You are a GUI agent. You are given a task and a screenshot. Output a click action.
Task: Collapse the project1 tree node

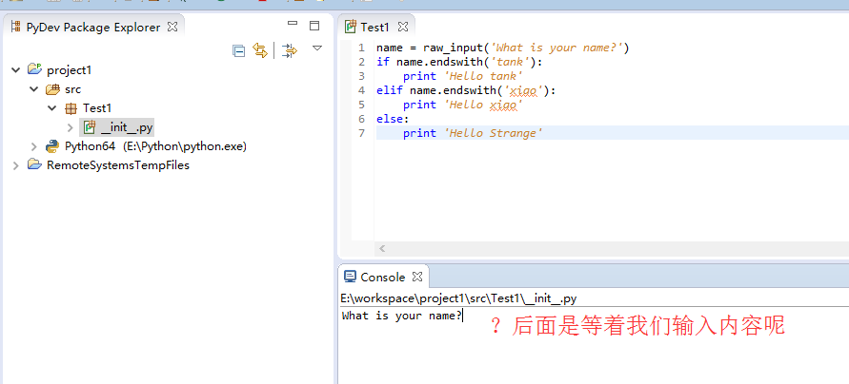coord(16,70)
